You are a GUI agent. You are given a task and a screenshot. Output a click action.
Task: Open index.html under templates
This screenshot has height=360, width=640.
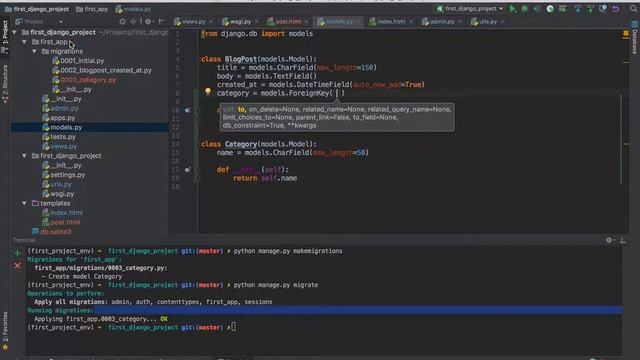[x=62, y=213]
